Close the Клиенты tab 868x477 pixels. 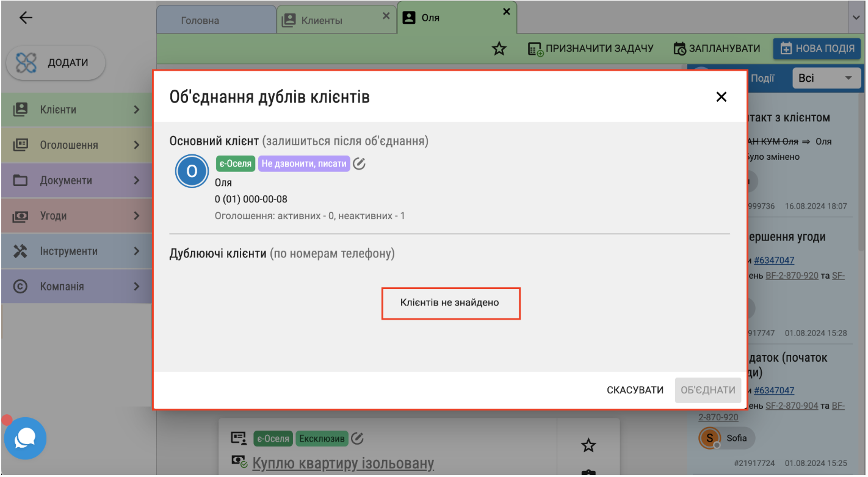coord(386,16)
